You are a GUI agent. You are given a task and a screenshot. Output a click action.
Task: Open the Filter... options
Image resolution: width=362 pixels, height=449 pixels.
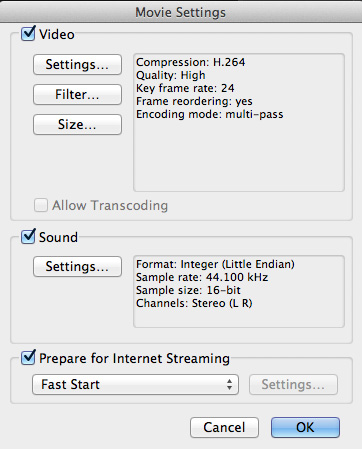coord(77,94)
